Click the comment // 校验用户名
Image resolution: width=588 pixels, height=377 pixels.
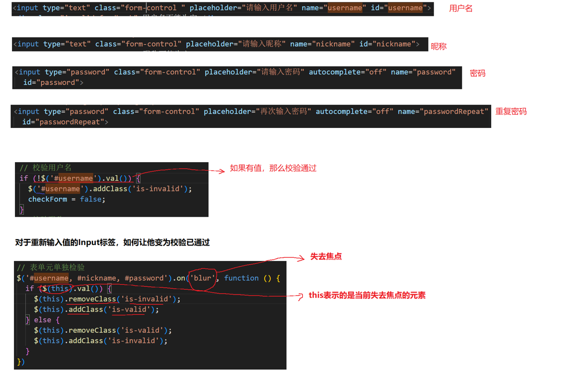[45, 168]
